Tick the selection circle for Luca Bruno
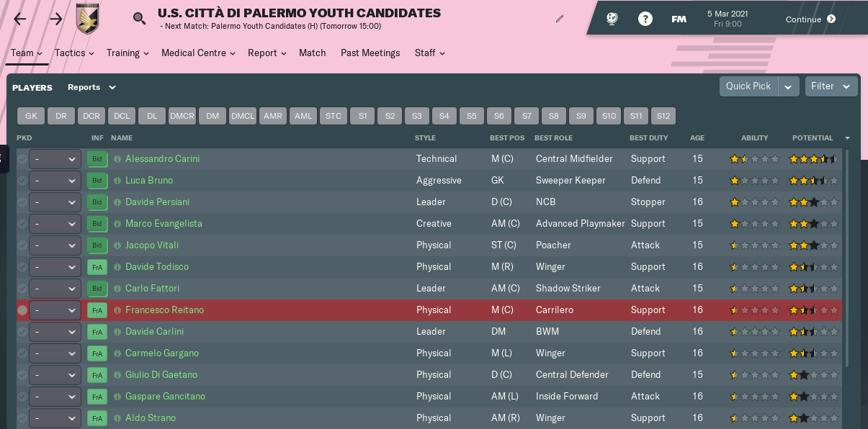 coord(22,181)
